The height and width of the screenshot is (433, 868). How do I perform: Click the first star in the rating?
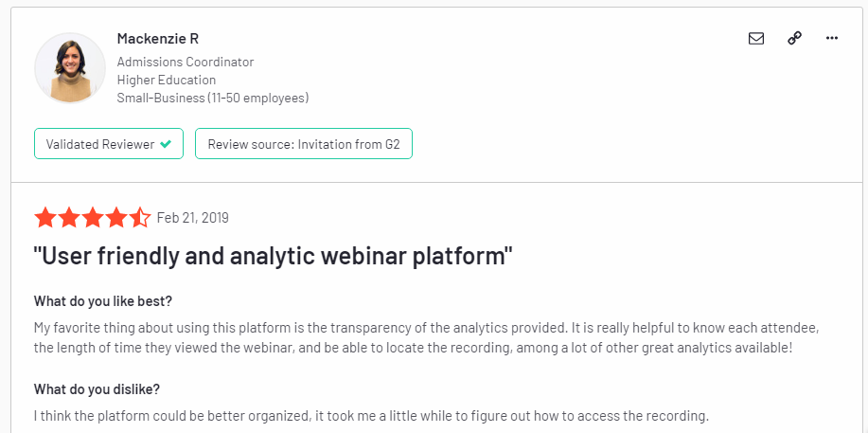(x=44, y=218)
